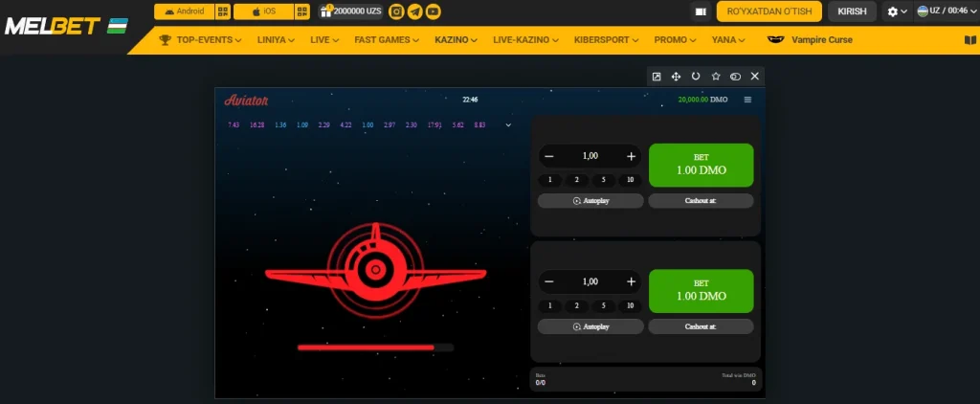
Task: Reload the Aviator game
Action: [696, 77]
